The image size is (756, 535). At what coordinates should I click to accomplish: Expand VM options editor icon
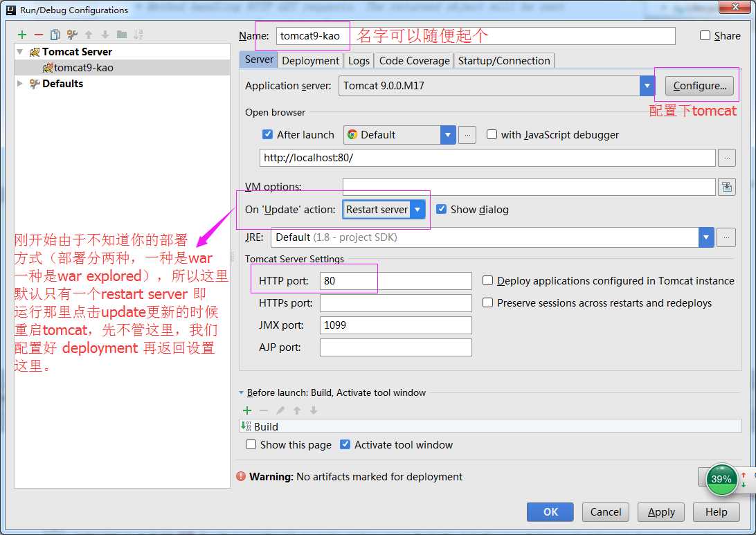click(x=727, y=187)
